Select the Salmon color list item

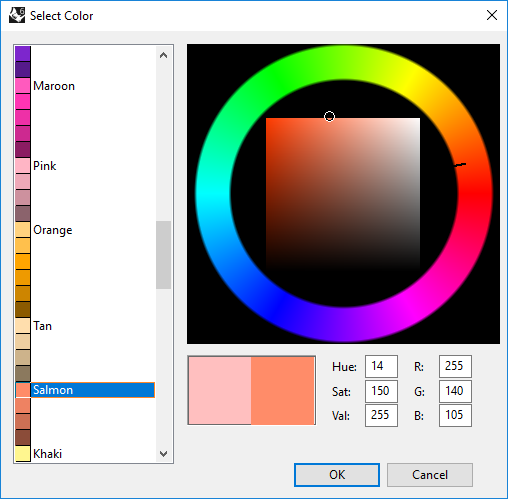click(85, 390)
